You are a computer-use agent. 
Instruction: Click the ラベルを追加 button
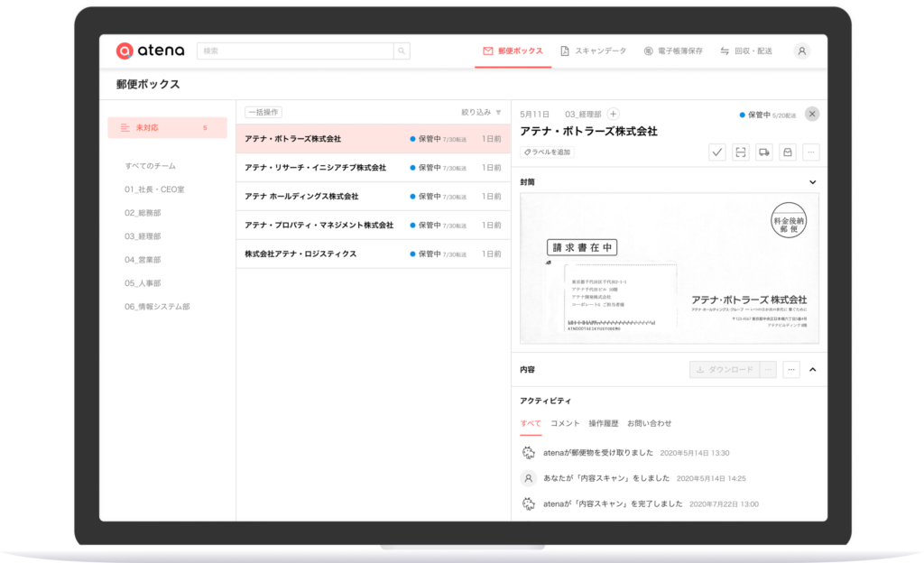(x=547, y=152)
